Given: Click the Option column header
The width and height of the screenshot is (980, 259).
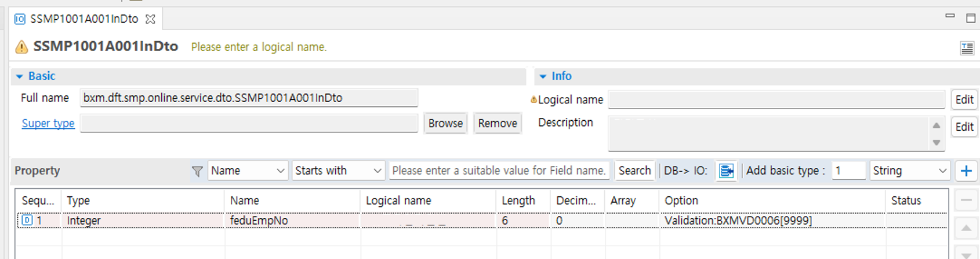Looking at the screenshot, I should [772, 200].
